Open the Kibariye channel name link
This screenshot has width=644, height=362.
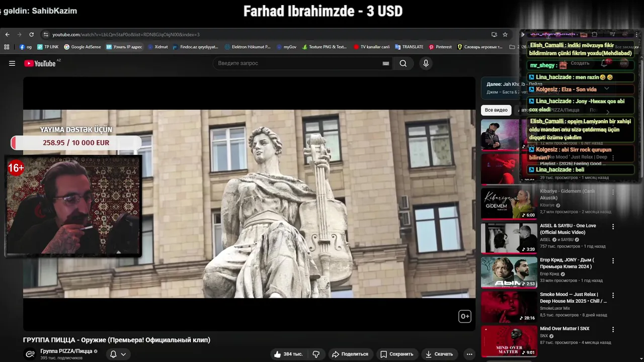point(547,205)
